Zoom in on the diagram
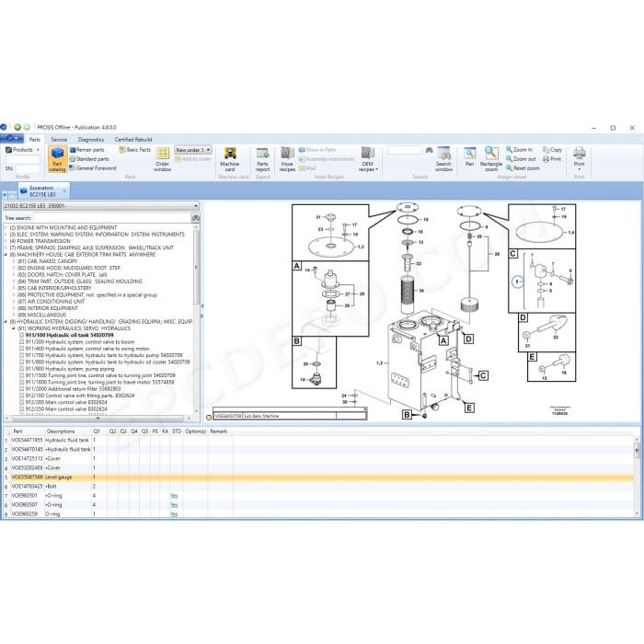 (x=519, y=150)
